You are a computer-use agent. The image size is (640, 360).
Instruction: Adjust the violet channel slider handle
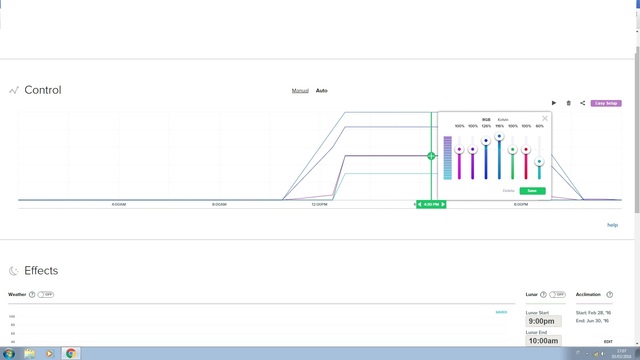[473, 149]
